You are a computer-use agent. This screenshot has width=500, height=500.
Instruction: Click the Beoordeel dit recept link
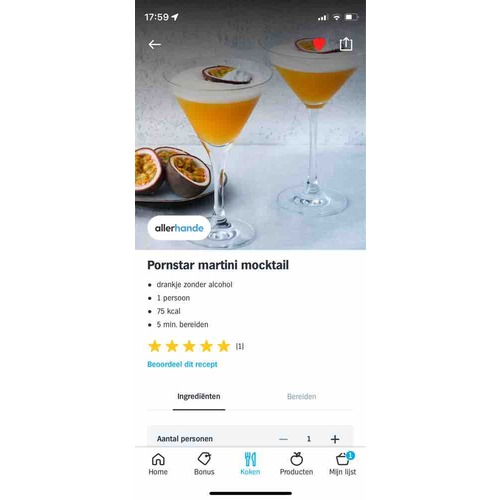click(182, 364)
